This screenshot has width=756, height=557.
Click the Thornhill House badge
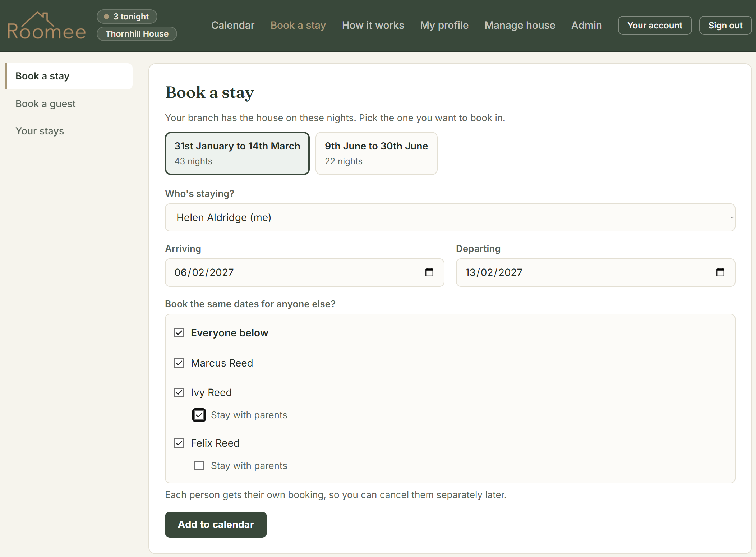tap(137, 34)
